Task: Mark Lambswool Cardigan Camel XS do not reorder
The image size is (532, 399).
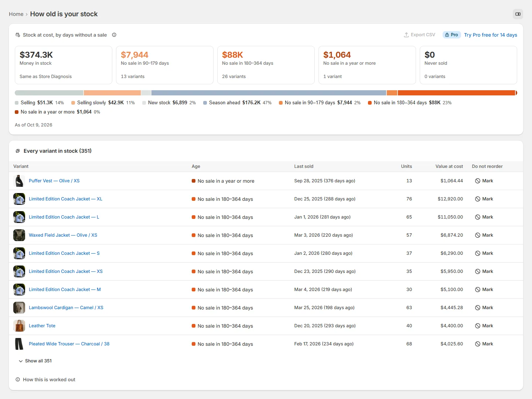Action: pyautogui.click(x=484, y=308)
